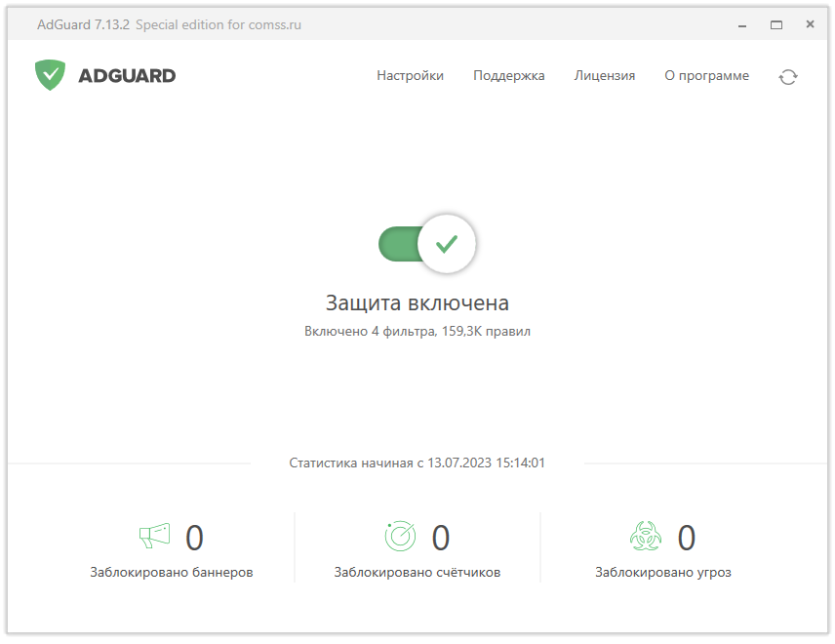The height and width of the screenshot is (644, 835).
Task: Click the refresh filters update icon
Action: 787,77
